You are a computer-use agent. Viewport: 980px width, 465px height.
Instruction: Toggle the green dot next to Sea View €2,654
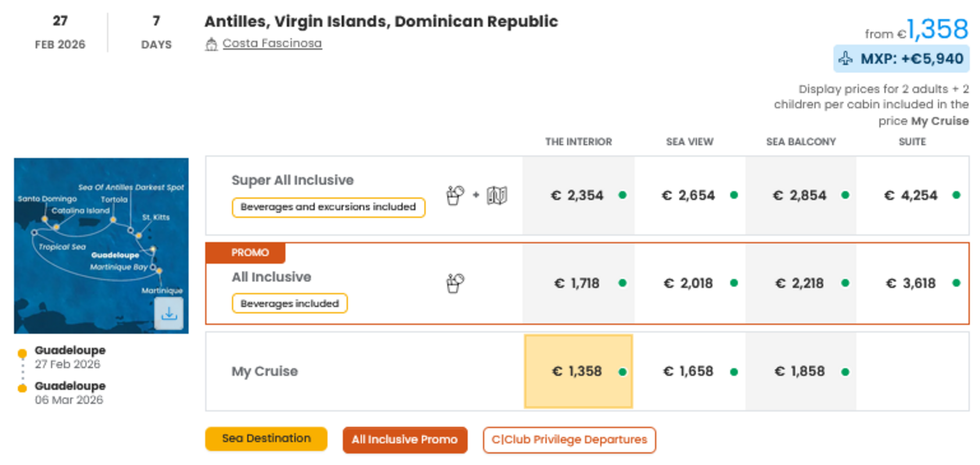733,196
